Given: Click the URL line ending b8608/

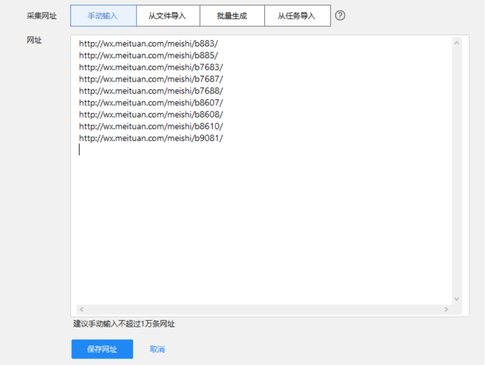Looking at the screenshot, I should pyautogui.click(x=151, y=115).
